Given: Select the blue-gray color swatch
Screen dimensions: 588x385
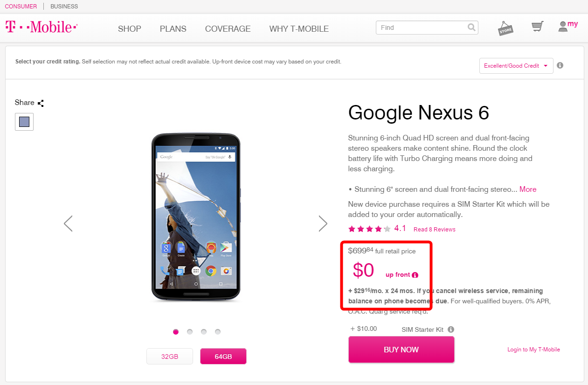Looking at the screenshot, I should (x=24, y=122).
